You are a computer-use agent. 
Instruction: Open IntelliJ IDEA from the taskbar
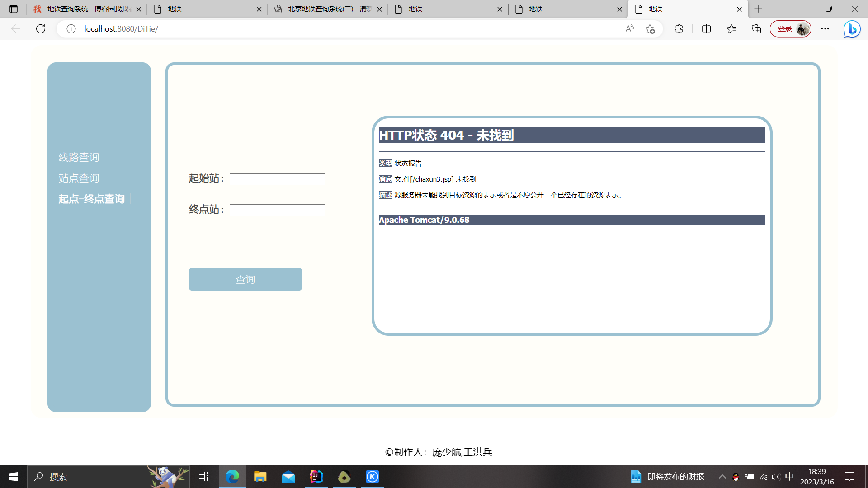tap(316, 477)
